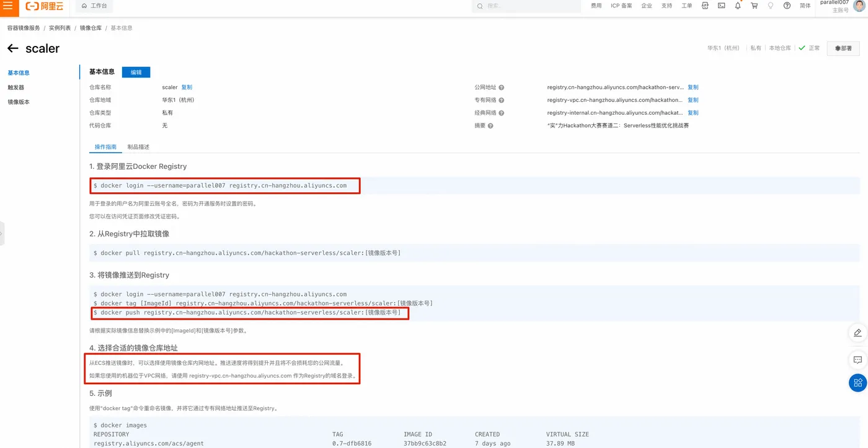
Task: Click the help icon next to 经典网络
Action: point(502,113)
